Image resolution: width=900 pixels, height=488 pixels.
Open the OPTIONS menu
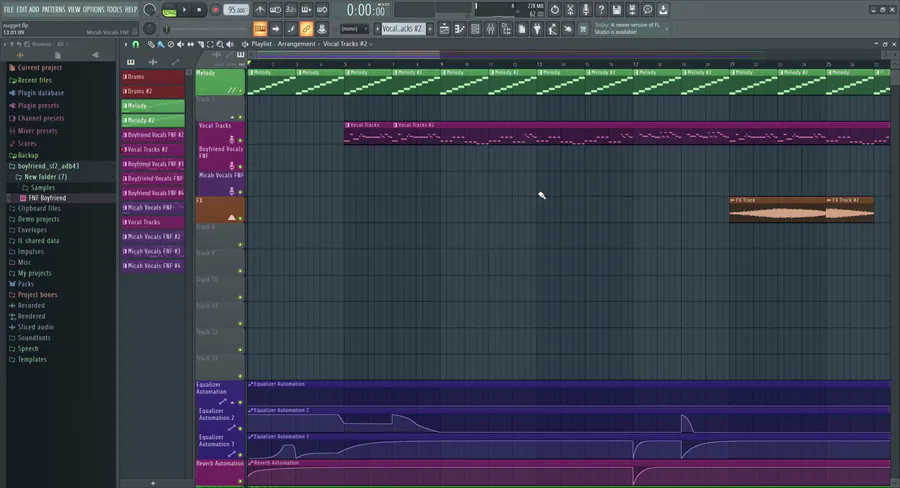(94, 10)
